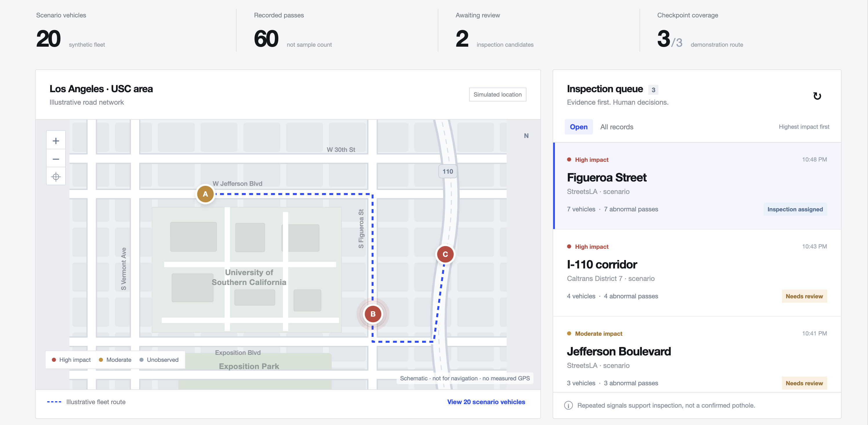
Task: Click the N compass indicator on map
Action: point(526,136)
